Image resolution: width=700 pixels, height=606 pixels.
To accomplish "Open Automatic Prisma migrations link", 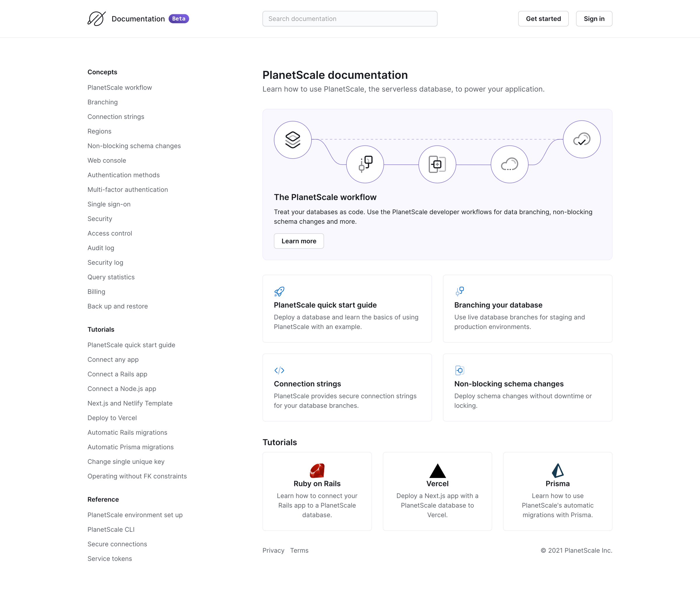I will click(x=131, y=447).
